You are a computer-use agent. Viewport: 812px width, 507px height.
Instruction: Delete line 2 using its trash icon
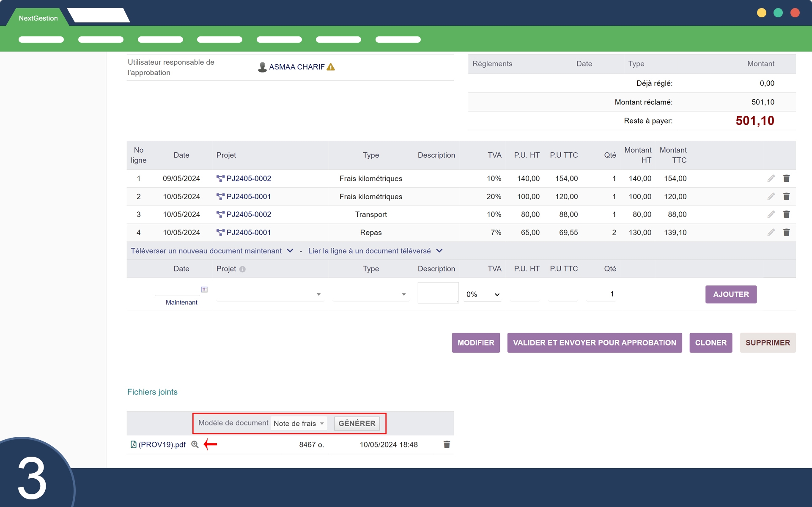pos(786,197)
